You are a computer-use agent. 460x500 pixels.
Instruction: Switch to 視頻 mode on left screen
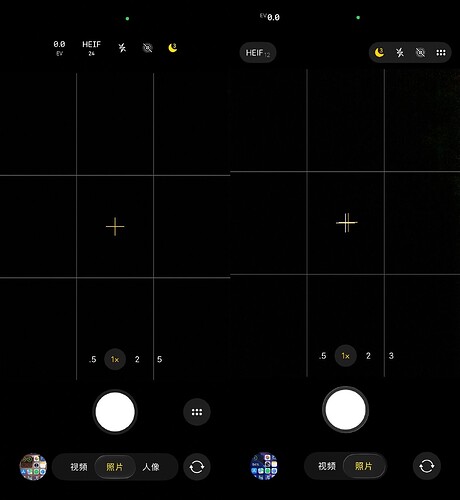coord(79,467)
